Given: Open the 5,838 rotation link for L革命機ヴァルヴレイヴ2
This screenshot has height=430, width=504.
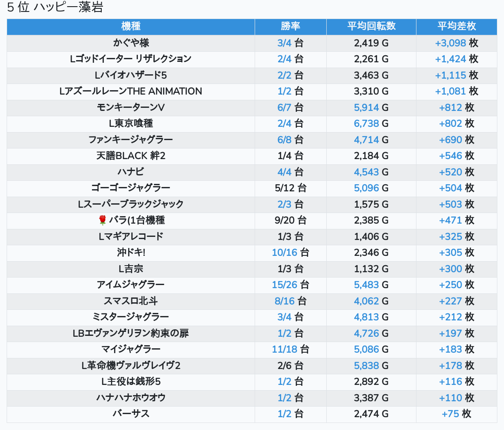Looking at the screenshot, I should click(366, 365).
